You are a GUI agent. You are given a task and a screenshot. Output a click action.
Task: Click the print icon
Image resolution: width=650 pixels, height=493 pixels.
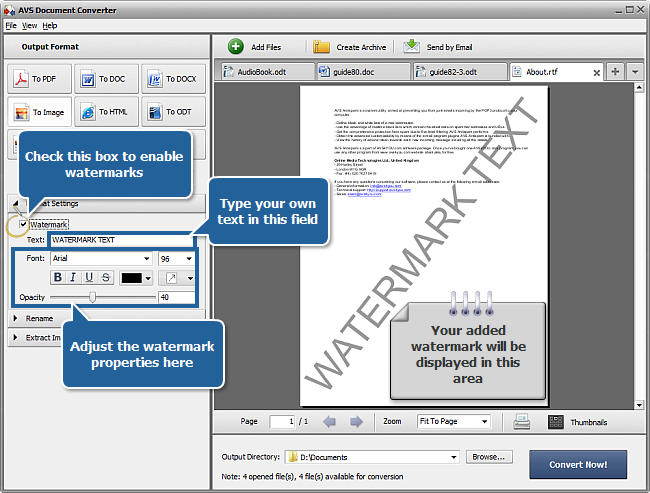[x=521, y=422]
